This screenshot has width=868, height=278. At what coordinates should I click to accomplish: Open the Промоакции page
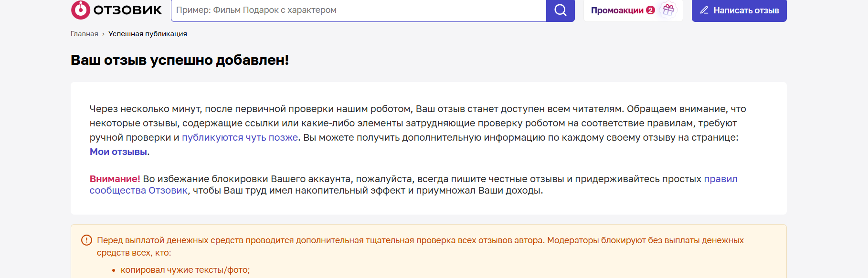(x=617, y=10)
